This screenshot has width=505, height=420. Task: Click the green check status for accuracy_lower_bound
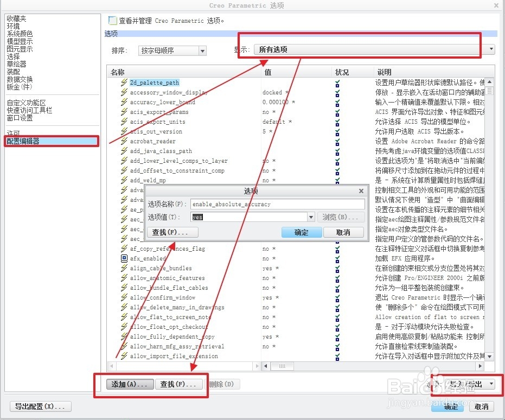tap(337, 102)
